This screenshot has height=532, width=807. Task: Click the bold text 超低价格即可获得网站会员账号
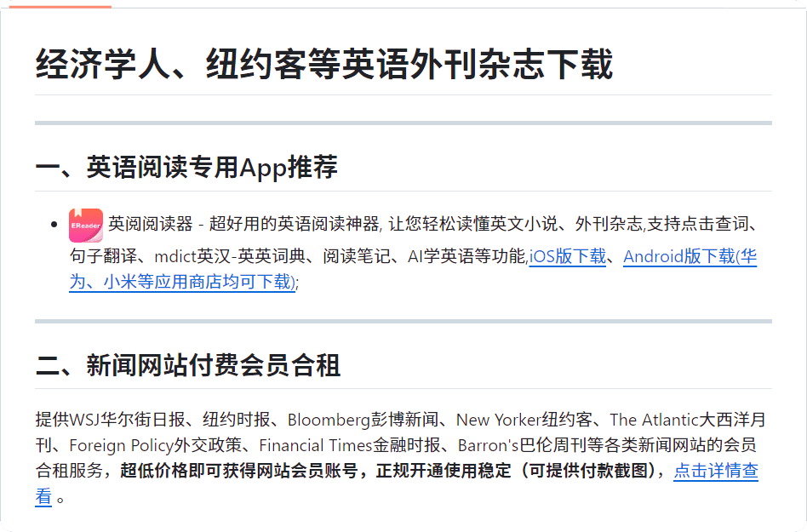tap(239, 470)
